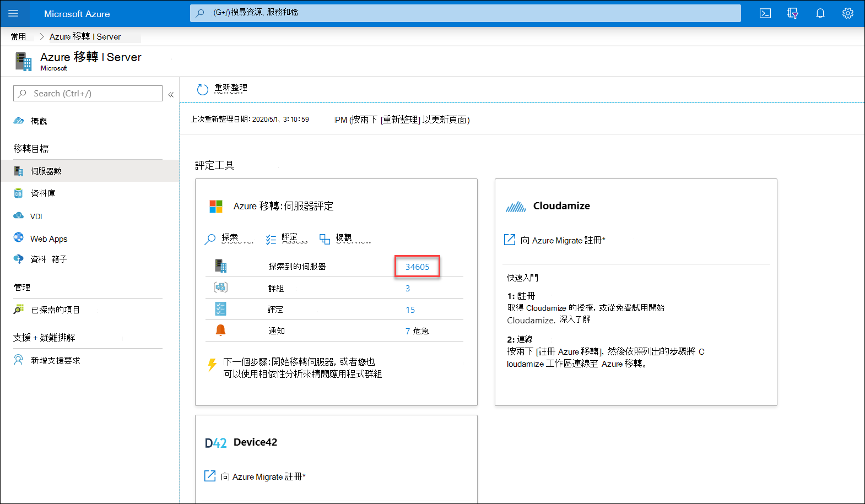Select Web Apps in sidebar

(48, 239)
